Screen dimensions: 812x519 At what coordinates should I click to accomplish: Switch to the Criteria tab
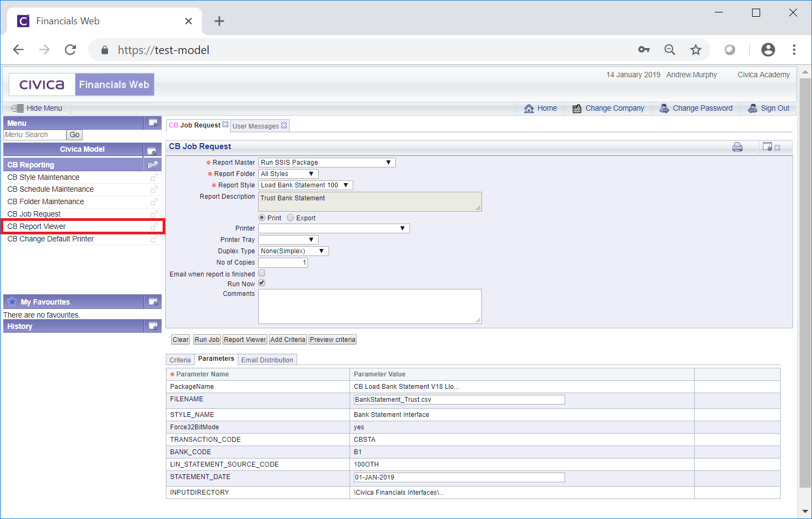[180, 360]
